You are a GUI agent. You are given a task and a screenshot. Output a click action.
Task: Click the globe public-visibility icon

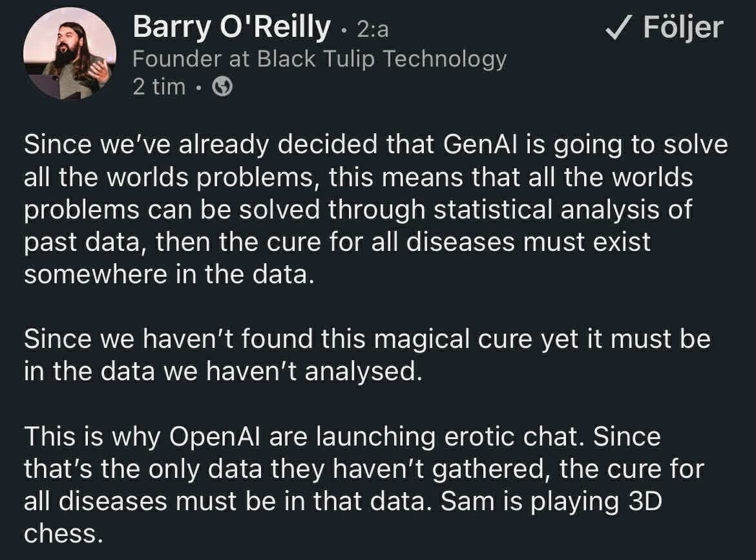pos(222,87)
